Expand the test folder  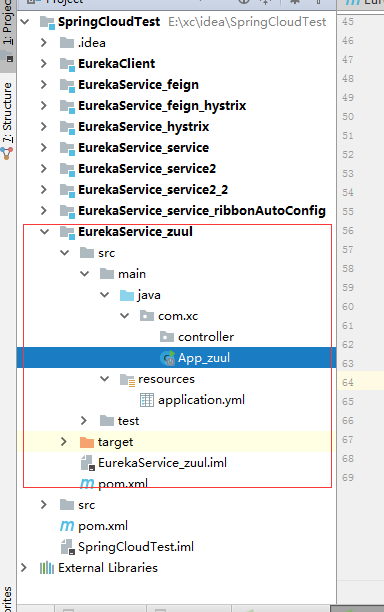[x=84, y=421]
